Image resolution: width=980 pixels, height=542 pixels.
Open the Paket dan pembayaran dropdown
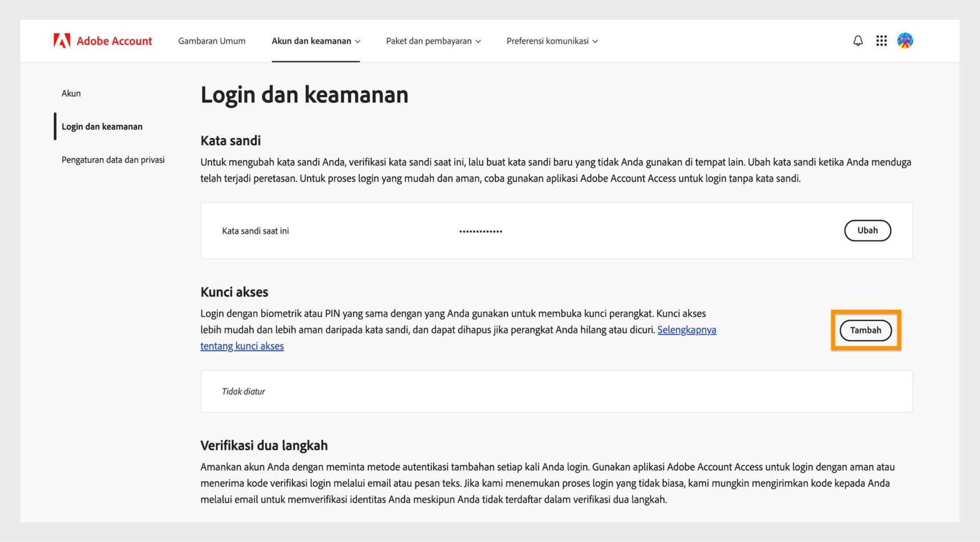(433, 41)
